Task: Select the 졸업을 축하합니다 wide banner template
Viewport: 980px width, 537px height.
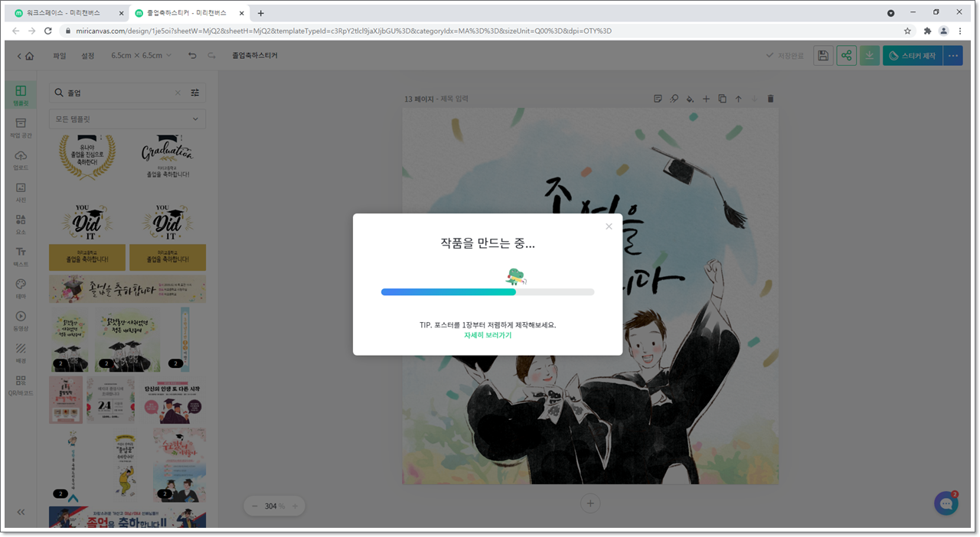Action: click(127, 289)
